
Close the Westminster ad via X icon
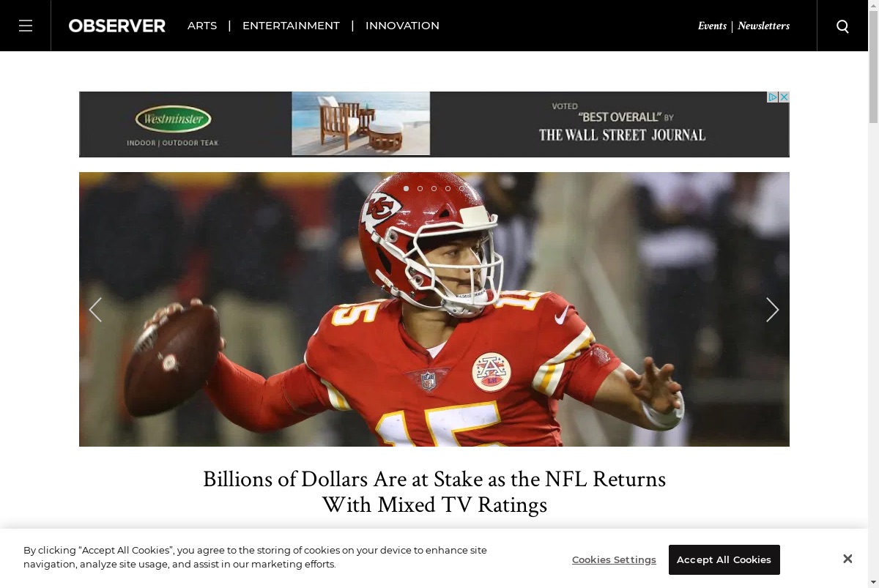[x=784, y=97]
